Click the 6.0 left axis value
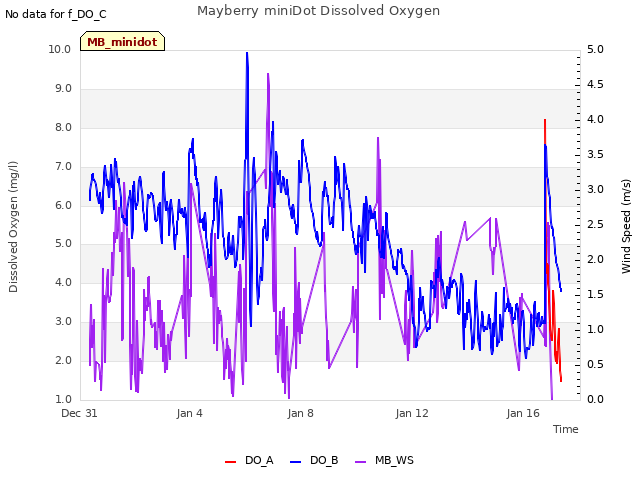The height and width of the screenshot is (480, 640). pyautogui.click(x=63, y=205)
